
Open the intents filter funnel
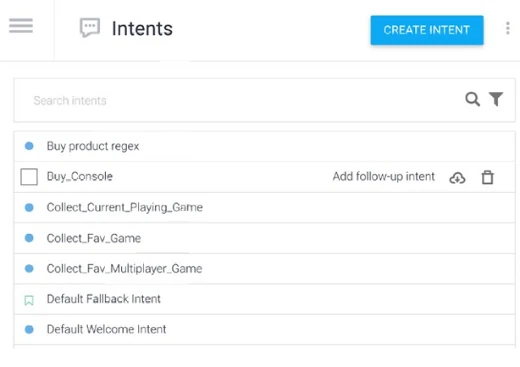click(x=496, y=99)
